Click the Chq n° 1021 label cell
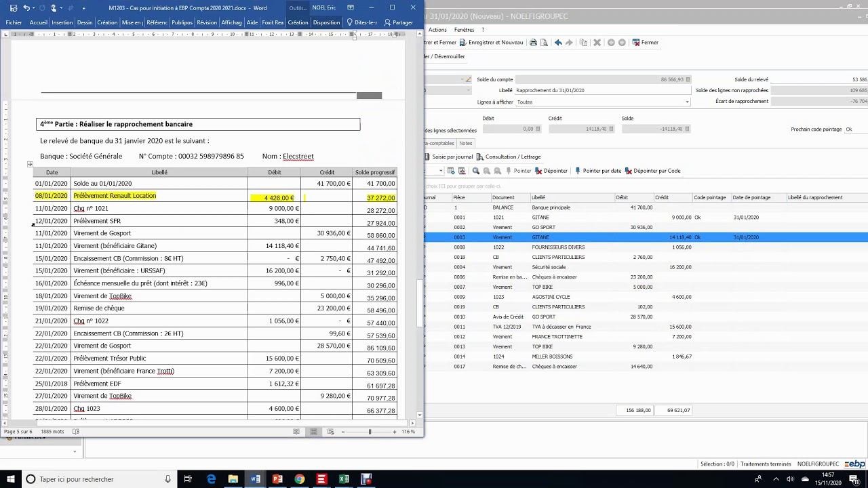The image size is (868, 488). (x=159, y=209)
